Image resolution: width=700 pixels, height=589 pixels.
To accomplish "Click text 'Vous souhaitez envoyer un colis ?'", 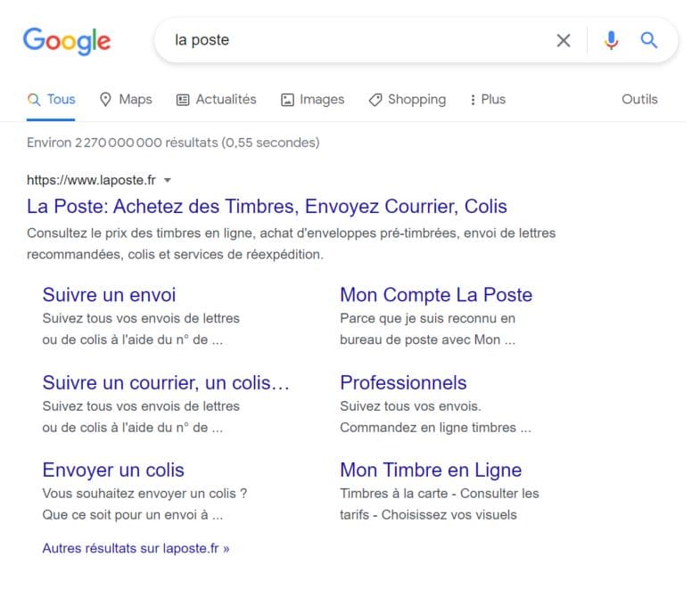I will 144,494.
